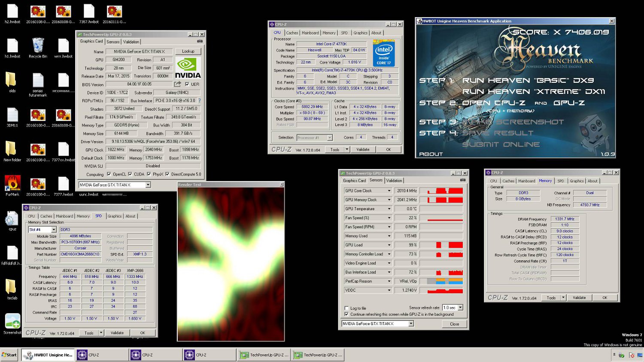Open Mainboard tab in the CPU-Z SPD window
This screenshot has height=362, width=644.
point(64,216)
